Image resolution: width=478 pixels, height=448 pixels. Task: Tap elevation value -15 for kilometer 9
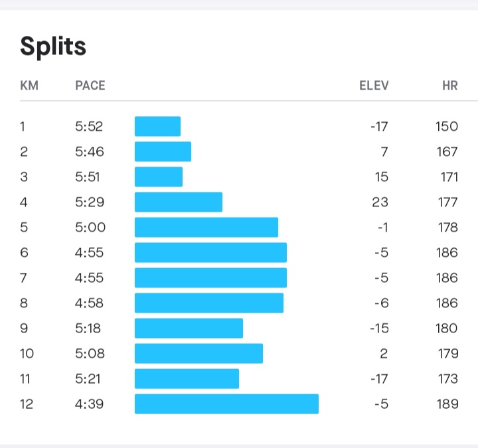379,329
